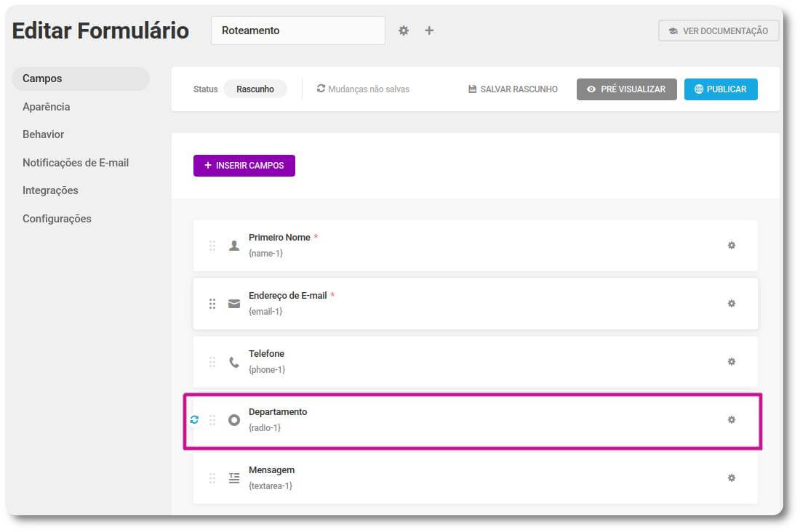Open the Behavior section
Image resolution: width=800 pixels, height=532 pixels.
[x=44, y=134]
